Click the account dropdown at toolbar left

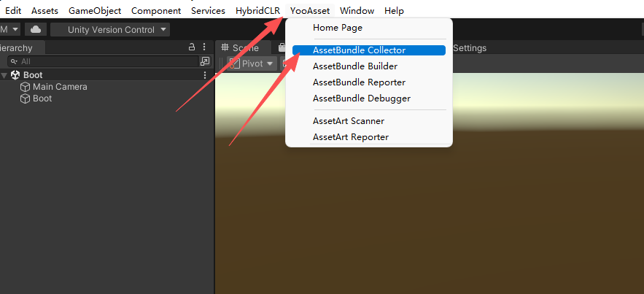pyautogui.click(x=10, y=30)
